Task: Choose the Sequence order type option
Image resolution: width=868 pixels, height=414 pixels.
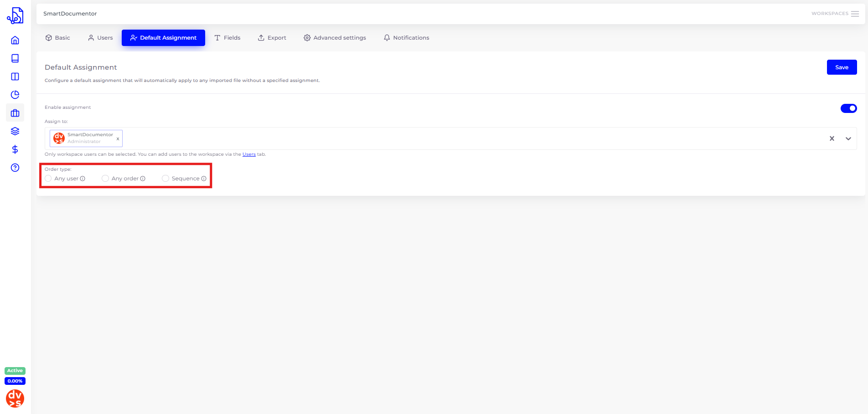Action: (165, 179)
